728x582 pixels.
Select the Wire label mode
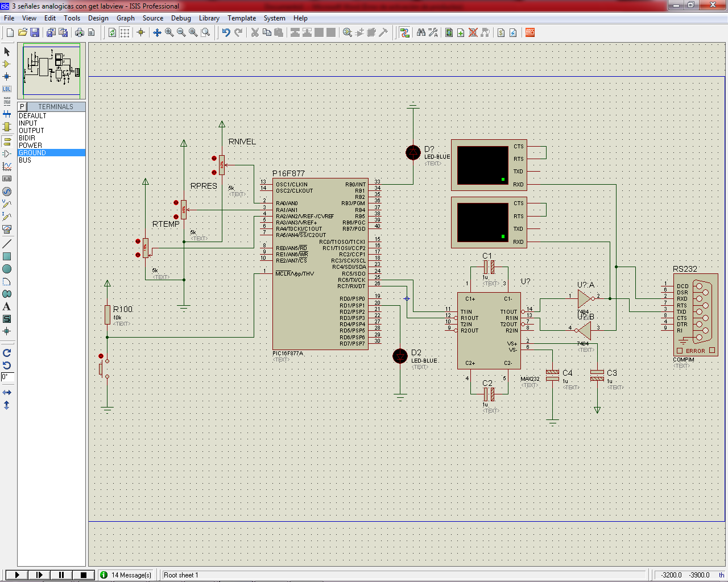click(7, 89)
